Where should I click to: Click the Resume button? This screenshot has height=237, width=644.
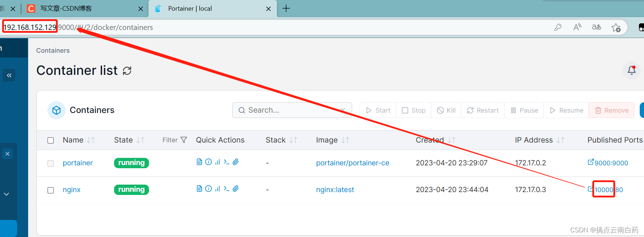tap(566, 110)
